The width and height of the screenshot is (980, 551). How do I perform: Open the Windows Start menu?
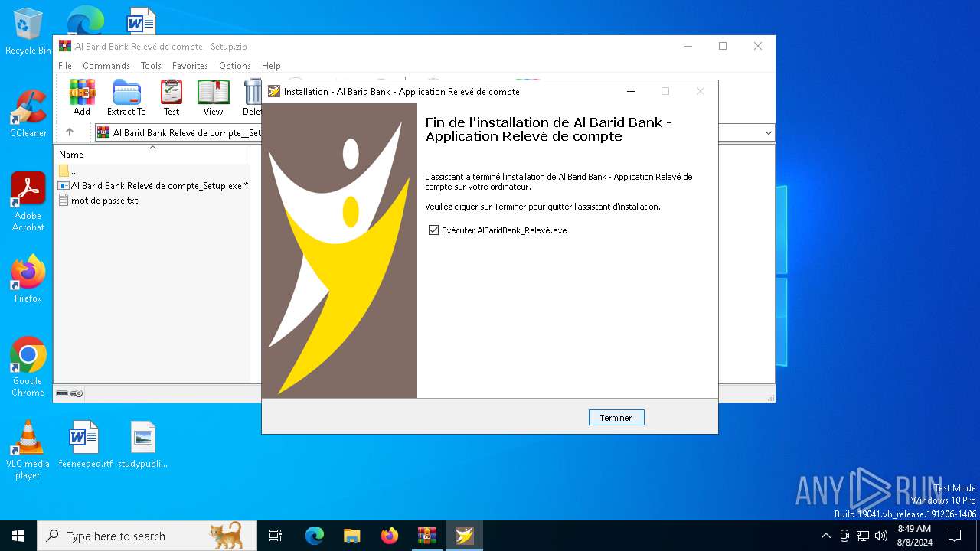click(x=18, y=536)
